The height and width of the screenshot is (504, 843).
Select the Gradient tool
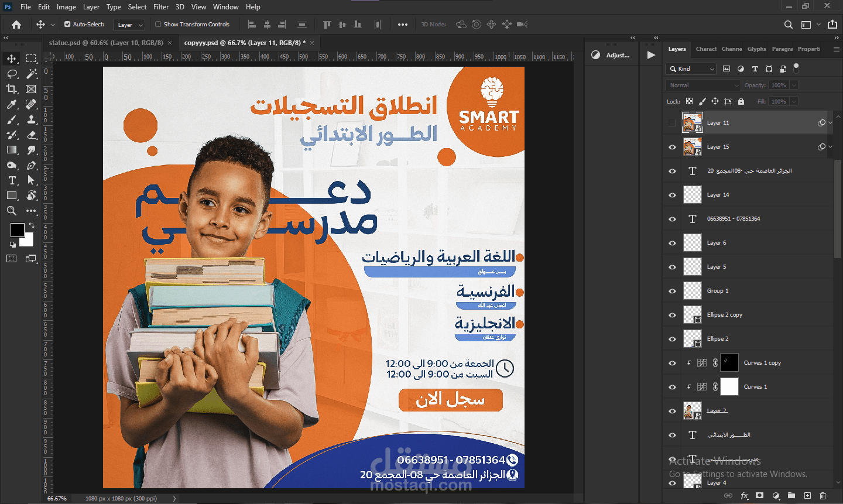point(12,150)
